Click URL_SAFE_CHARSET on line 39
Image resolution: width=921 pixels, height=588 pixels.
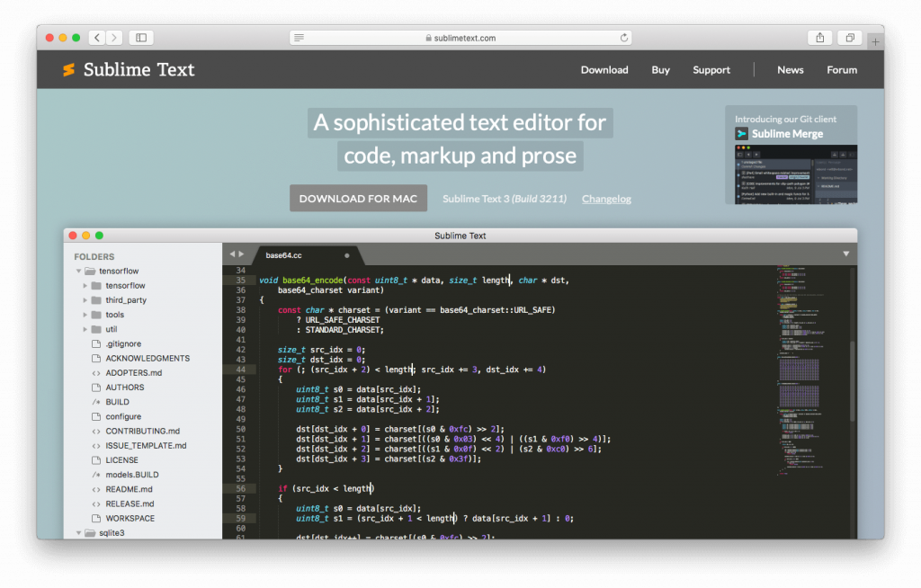tap(343, 320)
